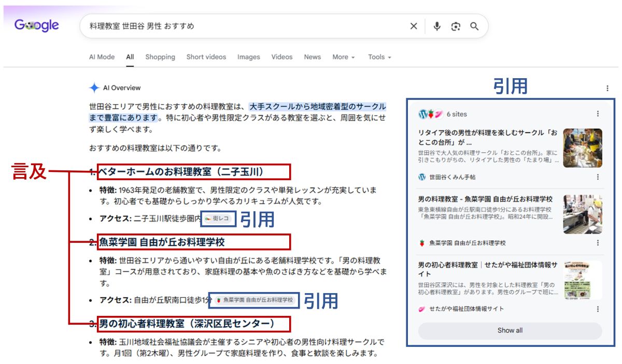
Task: Open the Tools dropdown
Action: pyautogui.click(x=379, y=57)
